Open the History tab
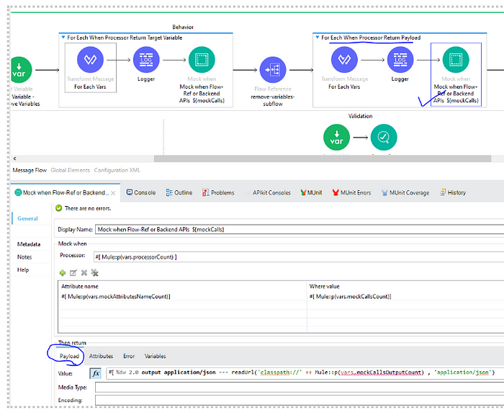 [x=453, y=192]
